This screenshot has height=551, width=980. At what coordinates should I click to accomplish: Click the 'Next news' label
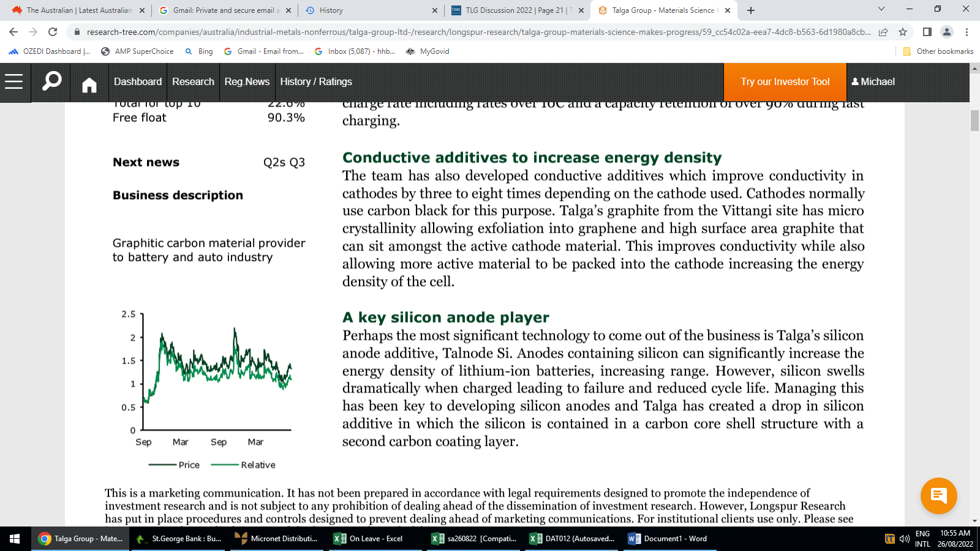point(146,162)
